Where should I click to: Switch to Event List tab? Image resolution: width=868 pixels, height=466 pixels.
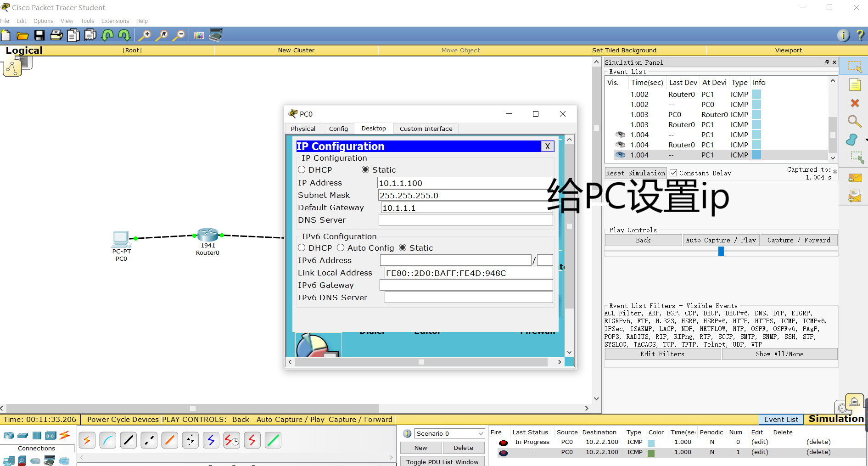[781, 419]
